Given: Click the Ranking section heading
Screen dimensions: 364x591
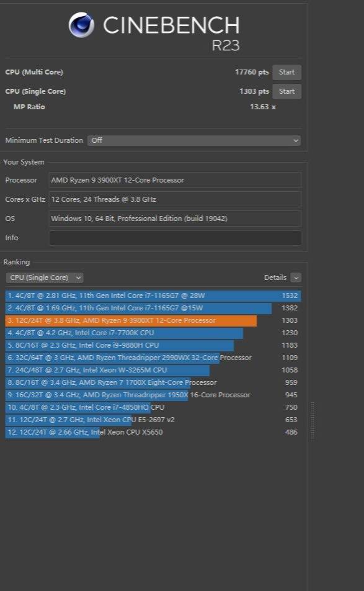Looking at the screenshot, I should tap(17, 262).
